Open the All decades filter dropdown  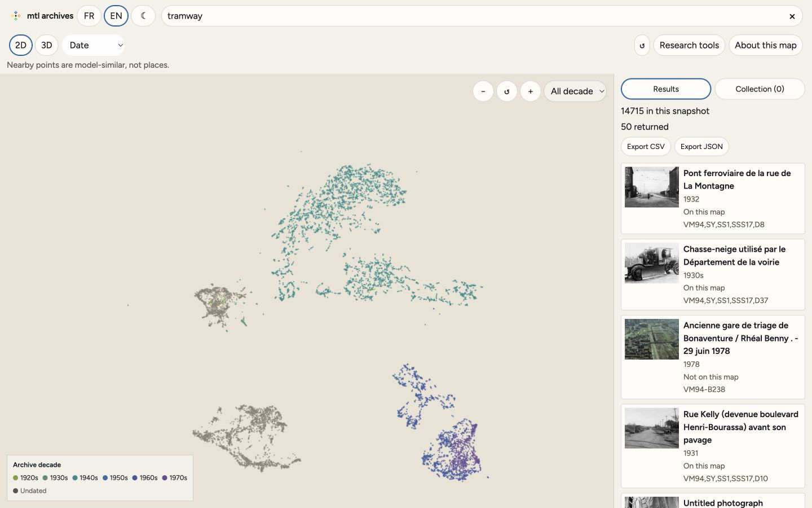(575, 91)
